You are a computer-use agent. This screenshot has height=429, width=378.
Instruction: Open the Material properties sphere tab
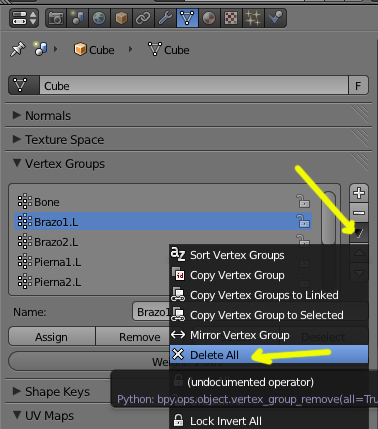click(x=209, y=18)
